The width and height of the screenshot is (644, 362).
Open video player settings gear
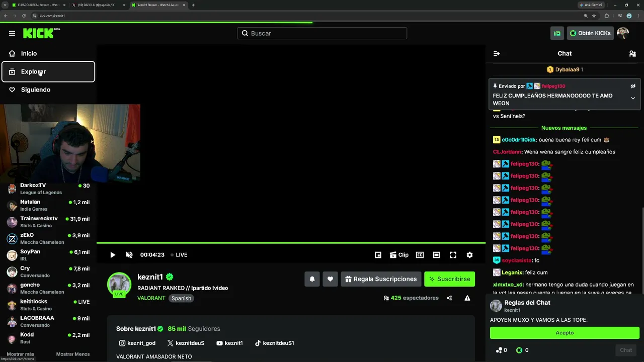click(x=469, y=255)
